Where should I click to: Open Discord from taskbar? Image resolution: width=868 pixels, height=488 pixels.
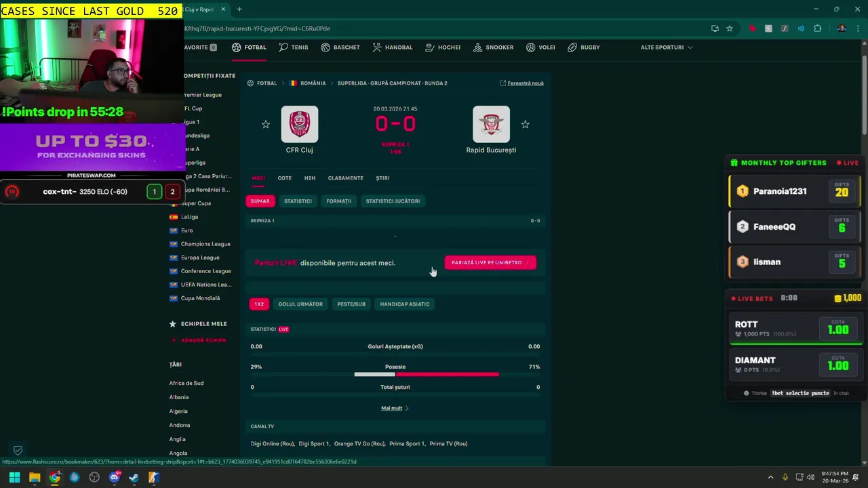pyautogui.click(x=114, y=477)
